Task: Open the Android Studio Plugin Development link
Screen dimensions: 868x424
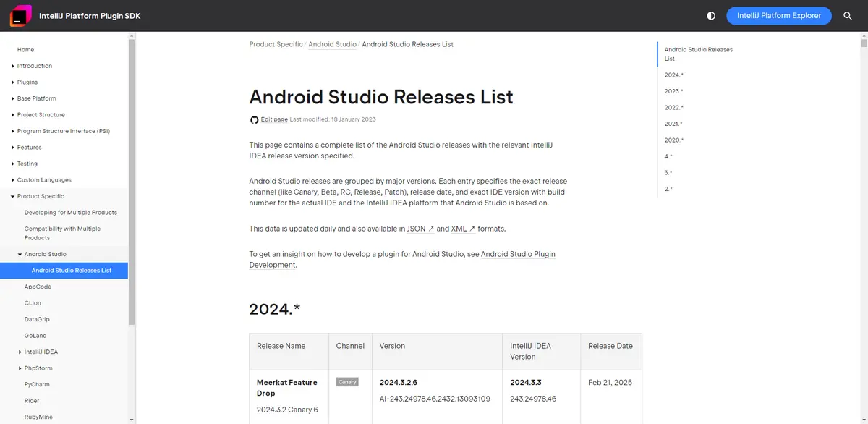Action: pos(517,253)
